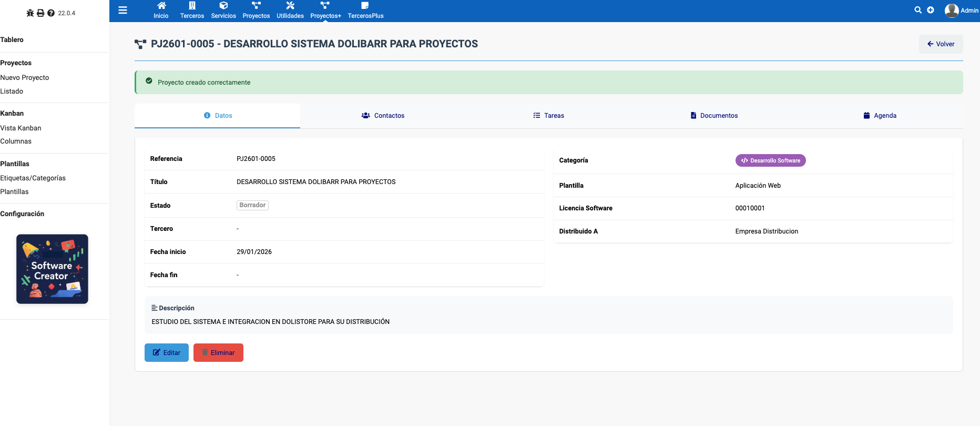Switch to the Tareas tab

click(x=548, y=116)
